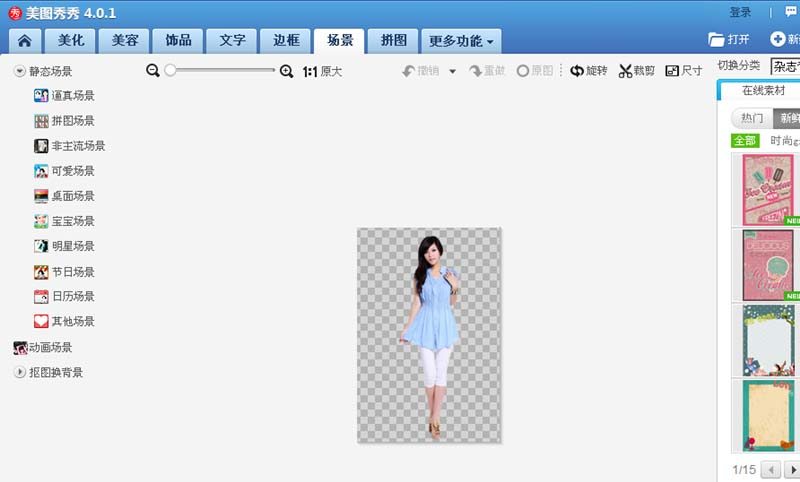The width and height of the screenshot is (800, 482).
Task: Expand the 更多功能 dropdown
Action: pyautogui.click(x=461, y=41)
